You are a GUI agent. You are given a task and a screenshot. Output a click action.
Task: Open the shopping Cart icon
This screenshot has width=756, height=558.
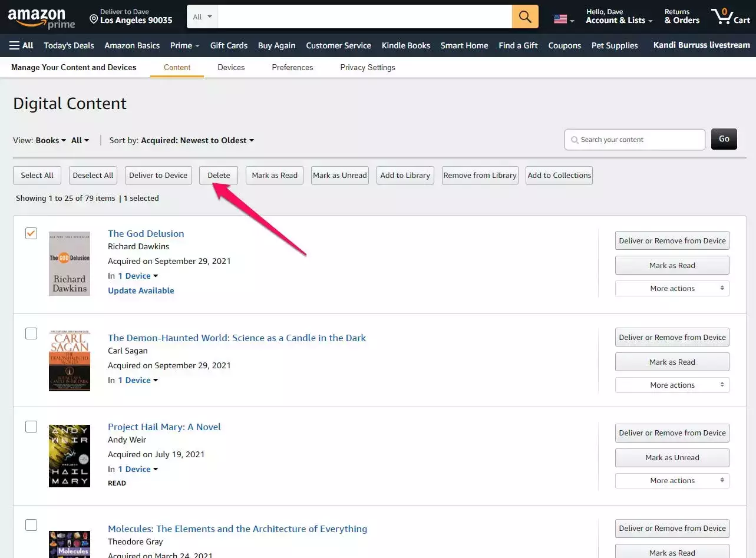(730, 16)
